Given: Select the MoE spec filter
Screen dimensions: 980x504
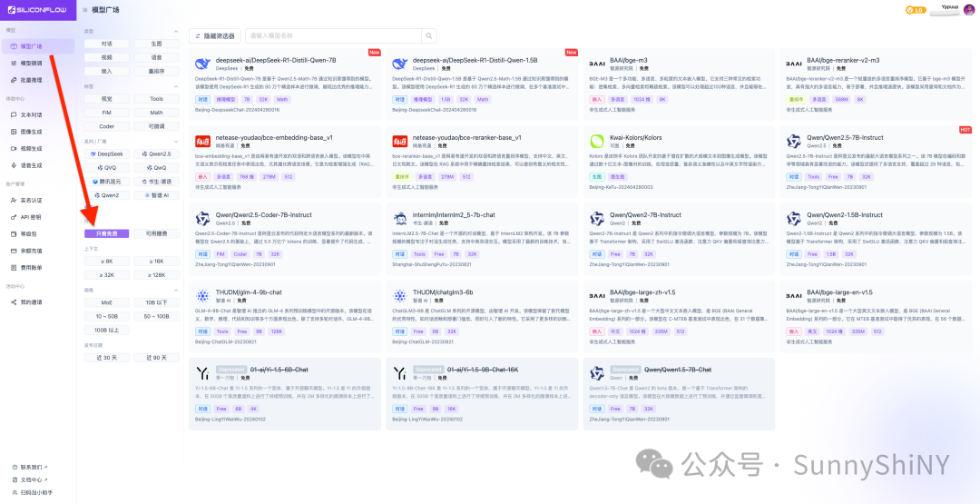Looking at the screenshot, I should (107, 302).
